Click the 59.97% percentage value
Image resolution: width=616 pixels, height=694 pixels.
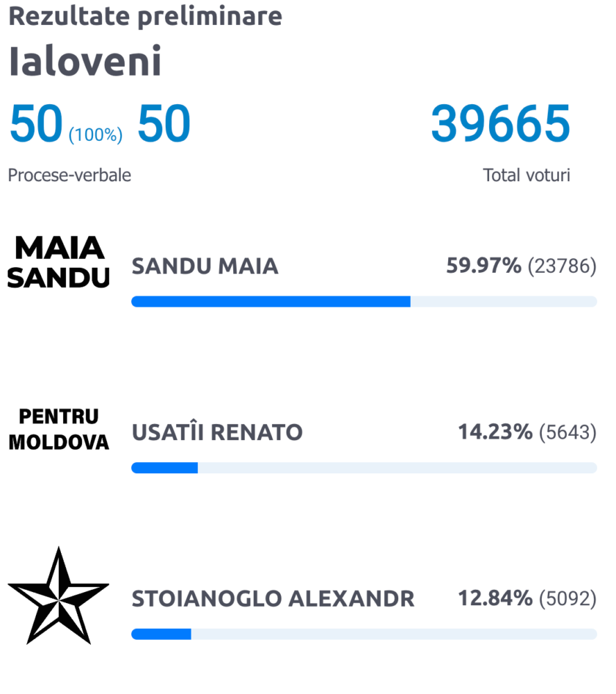point(484,266)
